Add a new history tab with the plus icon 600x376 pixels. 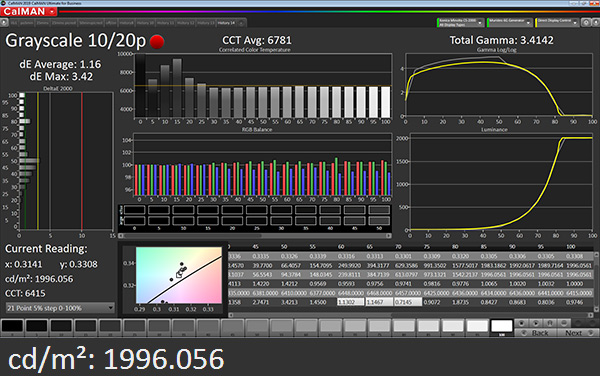click(x=241, y=23)
